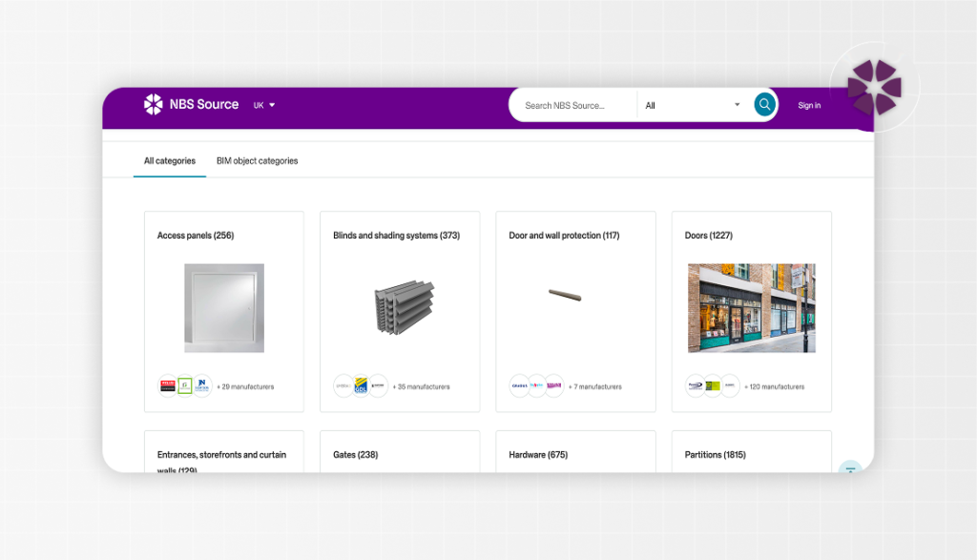Click the round back-to-top button
Screen dimensions: 977x560
coord(850,467)
